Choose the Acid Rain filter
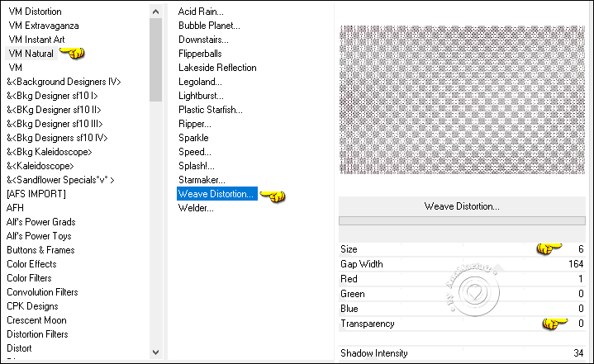Screen dimensions: 594x364 (x=201, y=12)
